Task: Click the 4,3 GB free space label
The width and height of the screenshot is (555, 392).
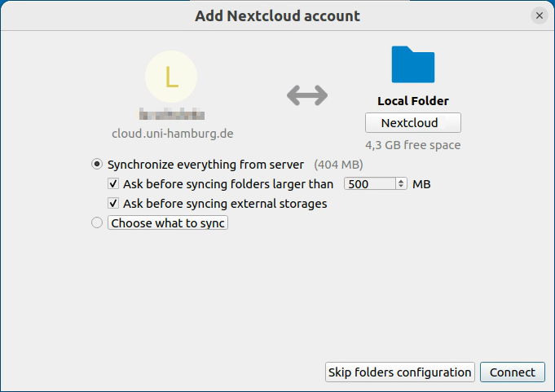Action: [x=412, y=145]
